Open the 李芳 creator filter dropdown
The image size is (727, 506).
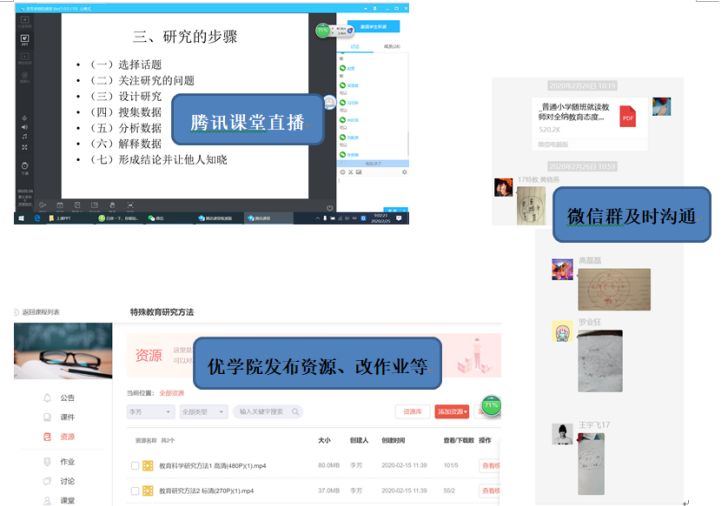click(149, 411)
